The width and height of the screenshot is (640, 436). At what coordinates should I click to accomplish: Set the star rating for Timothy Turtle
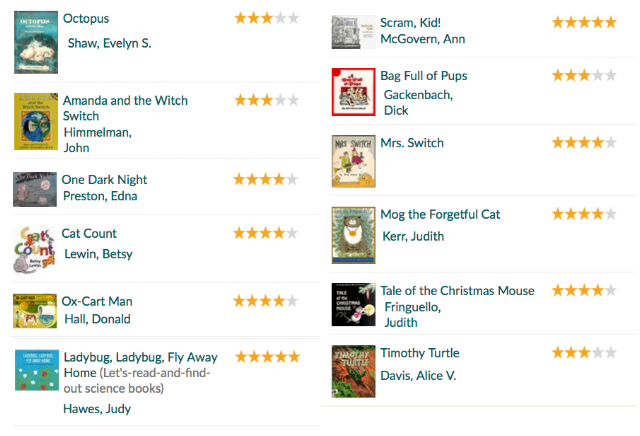tap(584, 353)
